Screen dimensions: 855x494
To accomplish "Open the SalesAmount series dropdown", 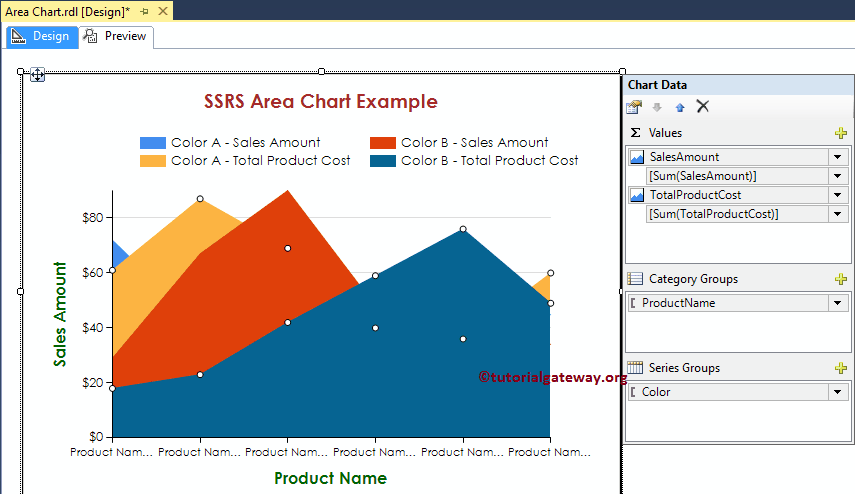I will tap(837, 157).
